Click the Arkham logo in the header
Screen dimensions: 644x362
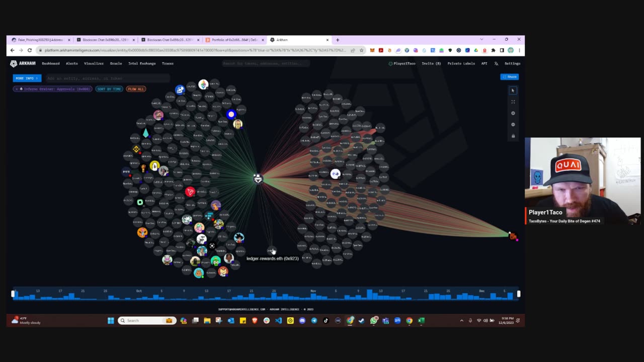click(23, 63)
